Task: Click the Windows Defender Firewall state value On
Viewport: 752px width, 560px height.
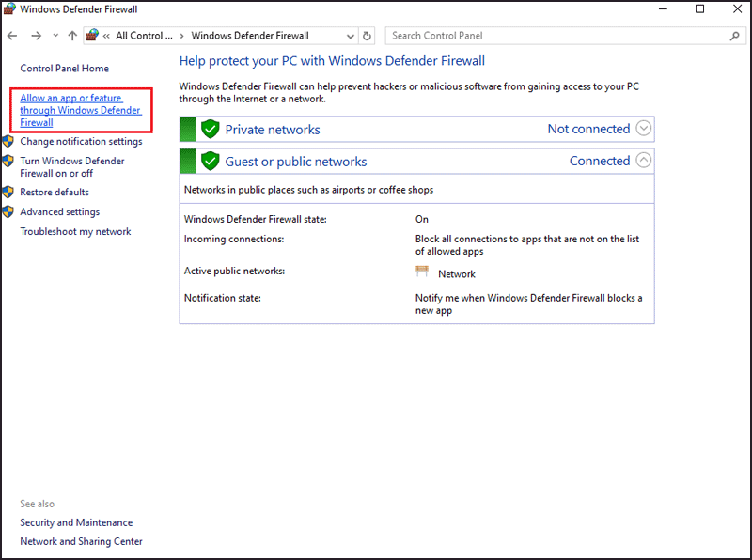Action: click(421, 219)
